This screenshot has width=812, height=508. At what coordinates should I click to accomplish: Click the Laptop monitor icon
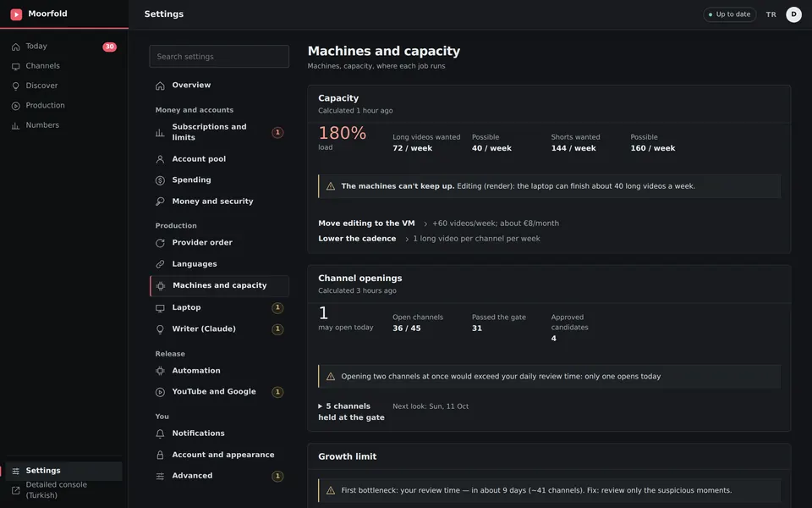(160, 308)
